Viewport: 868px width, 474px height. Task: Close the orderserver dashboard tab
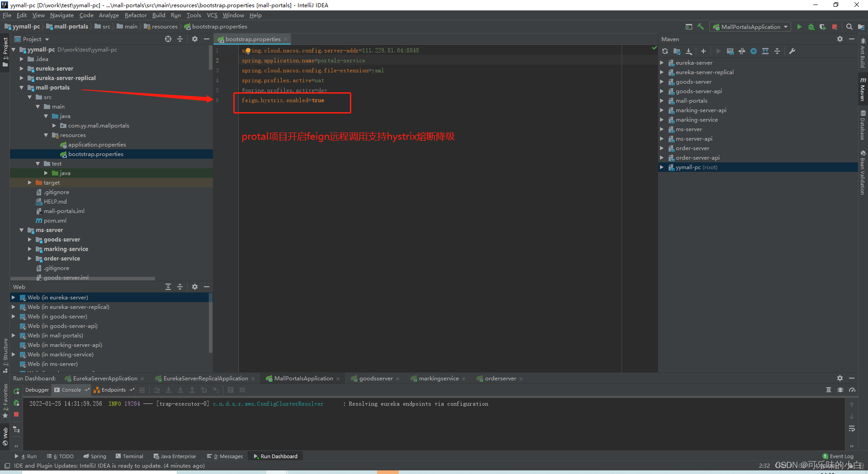521,379
